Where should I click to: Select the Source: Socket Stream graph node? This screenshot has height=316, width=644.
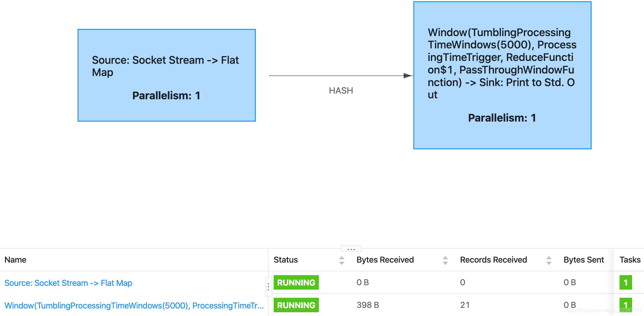click(x=167, y=75)
